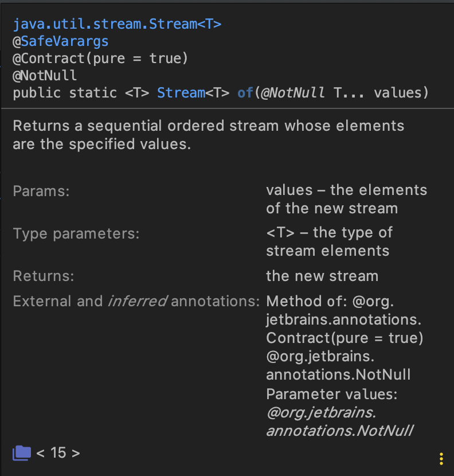Viewport: 454px width, 476px height.
Task: Click the @NotNull annotation above the signature
Action: (x=45, y=76)
